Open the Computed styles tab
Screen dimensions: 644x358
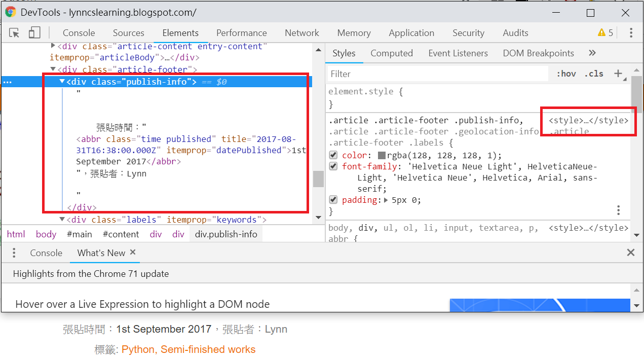click(x=391, y=53)
